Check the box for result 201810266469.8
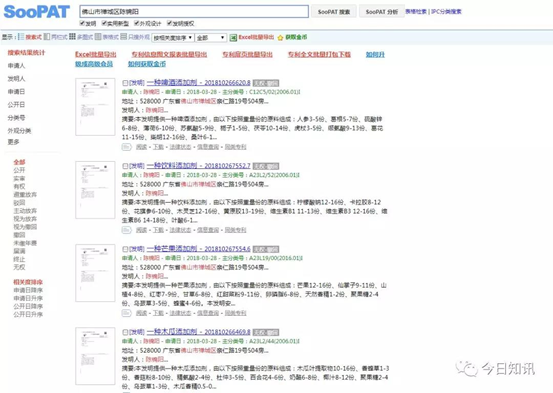This screenshot has height=393, width=553. 125,332
